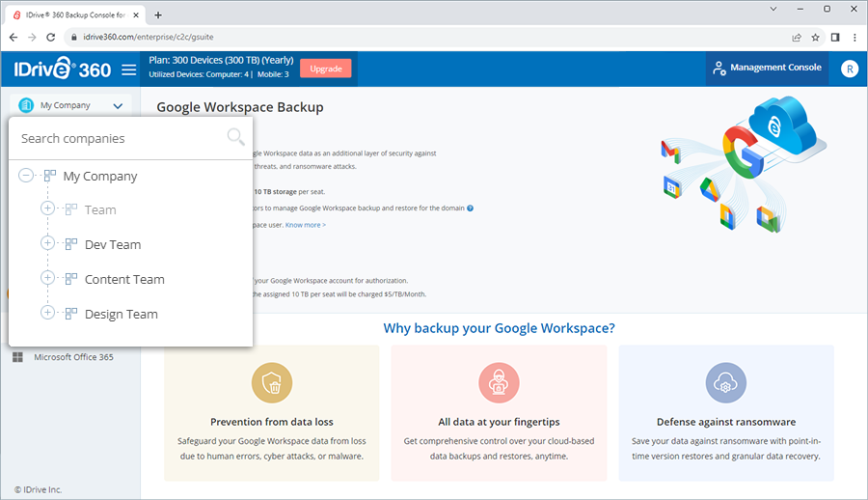This screenshot has height=500, width=868.
Task: Click the Prevention from data loss shield icon
Action: [x=272, y=383]
